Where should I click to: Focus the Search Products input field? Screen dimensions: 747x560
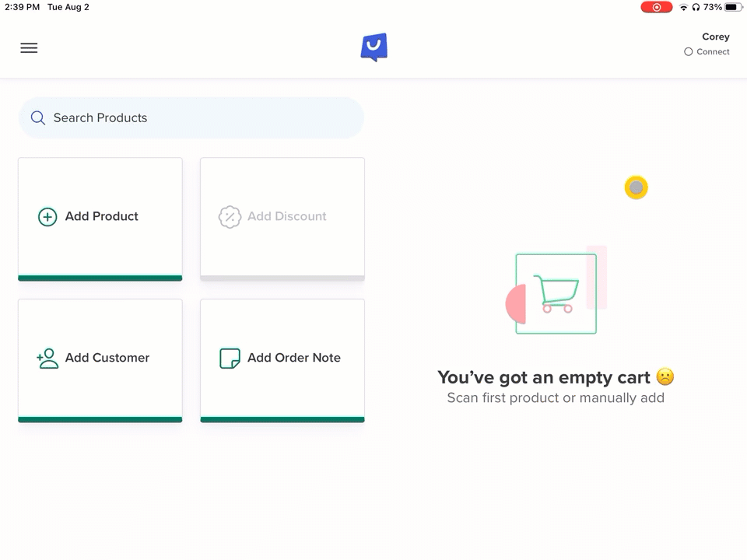(x=202, y=118)
